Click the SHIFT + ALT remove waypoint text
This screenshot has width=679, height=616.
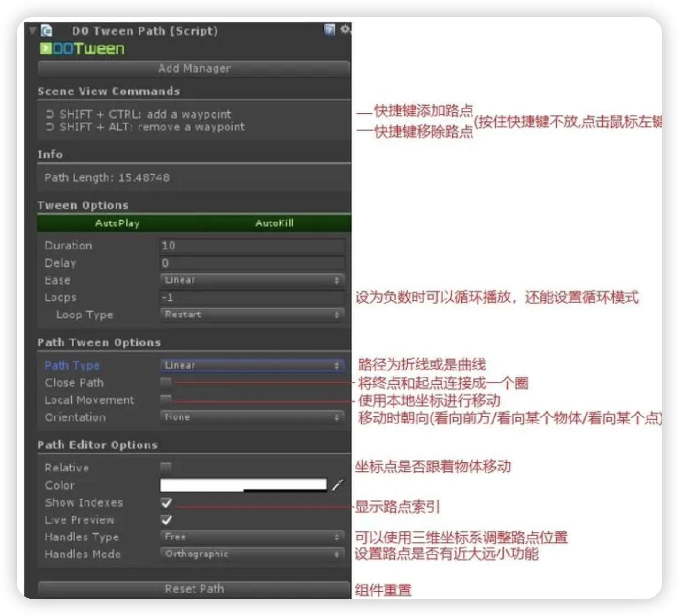tap(152, 127)
